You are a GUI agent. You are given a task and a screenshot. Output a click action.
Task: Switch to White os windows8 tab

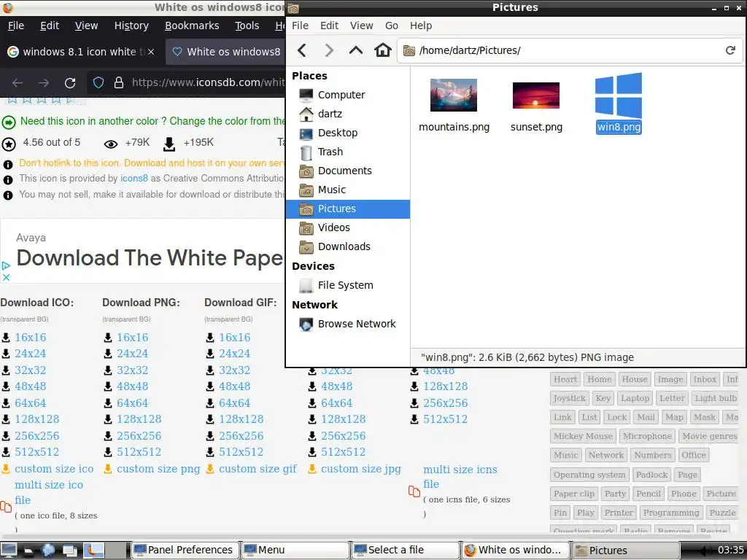226,52
